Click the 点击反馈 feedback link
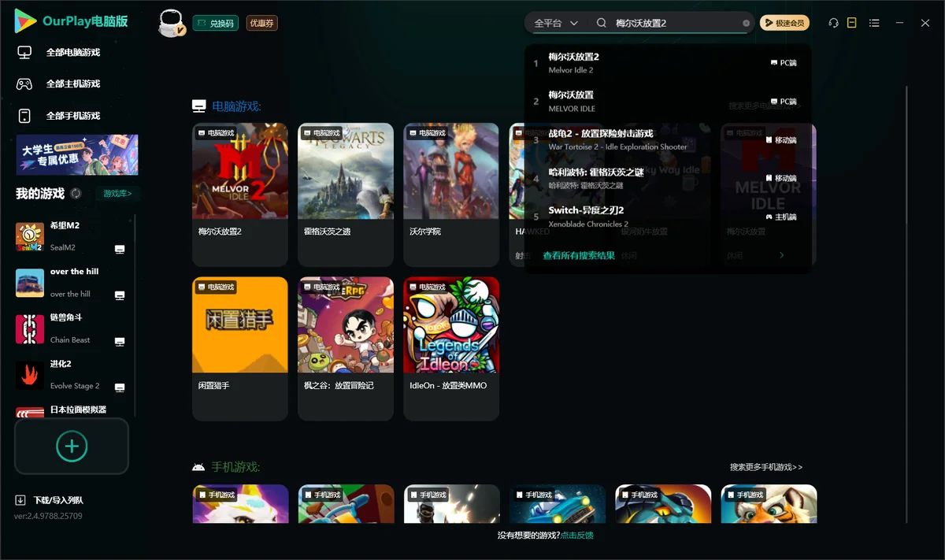This screenshot has height=560, width=945. coord(577,536)
